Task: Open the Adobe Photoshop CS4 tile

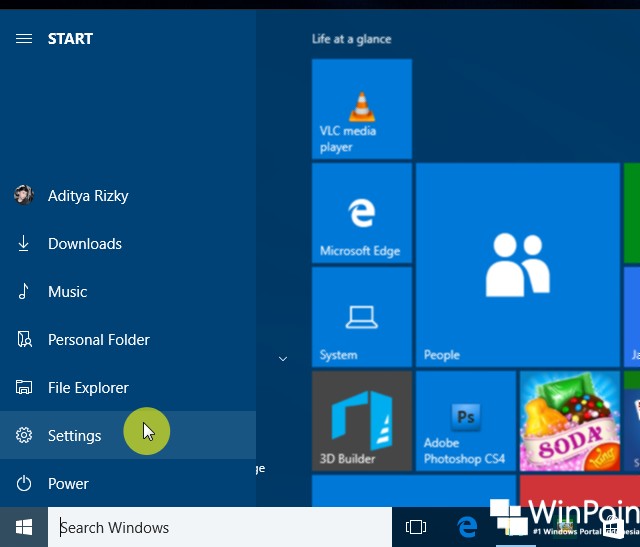Action: pos(466,421)
